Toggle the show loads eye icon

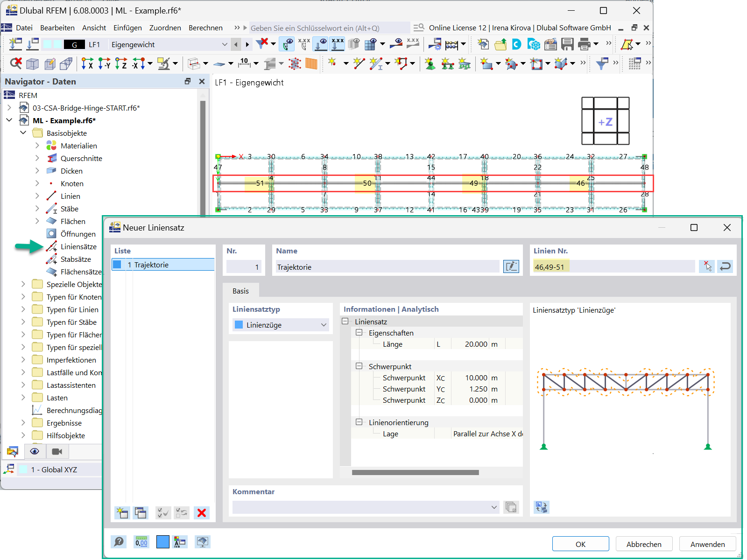(x=321, y=44)
